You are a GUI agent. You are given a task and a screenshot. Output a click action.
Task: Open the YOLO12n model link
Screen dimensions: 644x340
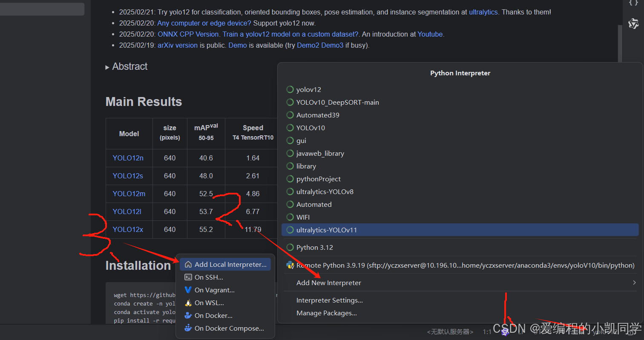coord(128,158)
